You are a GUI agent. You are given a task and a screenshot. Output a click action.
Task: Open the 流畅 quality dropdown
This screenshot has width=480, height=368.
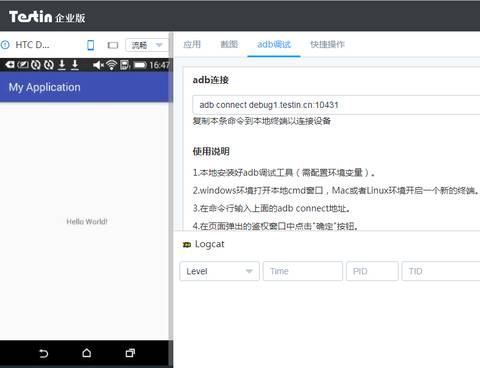(147, 45)
